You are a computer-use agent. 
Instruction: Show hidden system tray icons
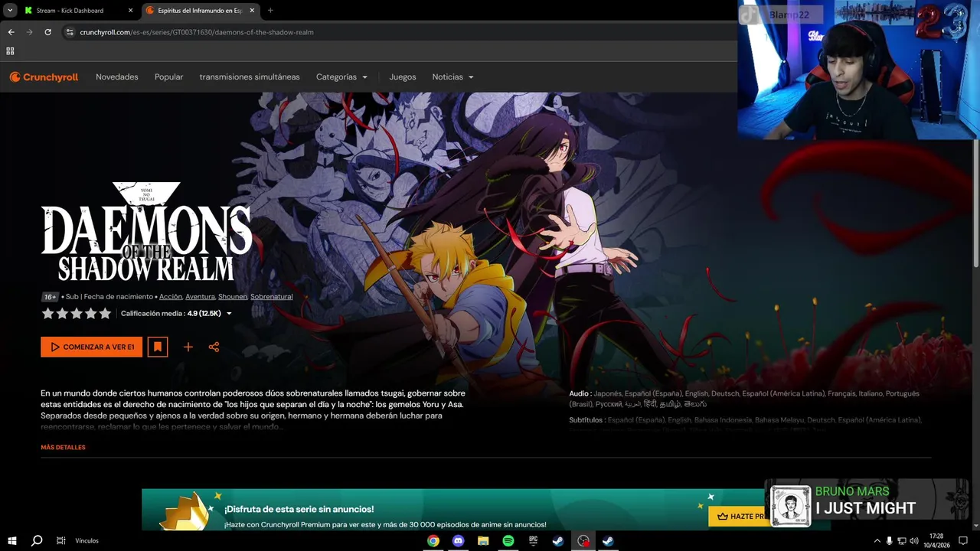(x=877, y=540)
